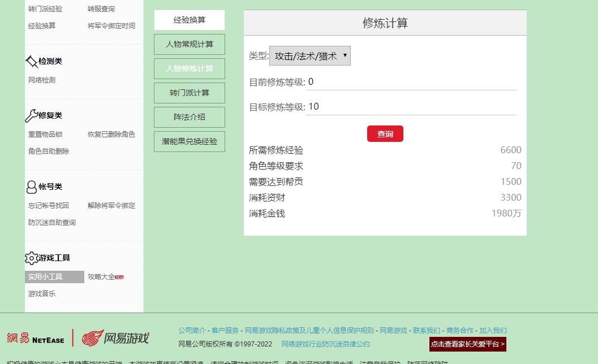Viewport: 598px width, 364px height.
Task: Click the red 查询 button
Action: (385, 134)
